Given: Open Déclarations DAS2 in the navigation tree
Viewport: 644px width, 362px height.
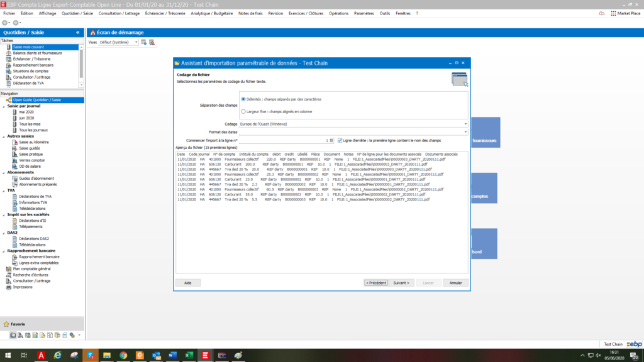Looking at the screenshot, I should point(34,239).
